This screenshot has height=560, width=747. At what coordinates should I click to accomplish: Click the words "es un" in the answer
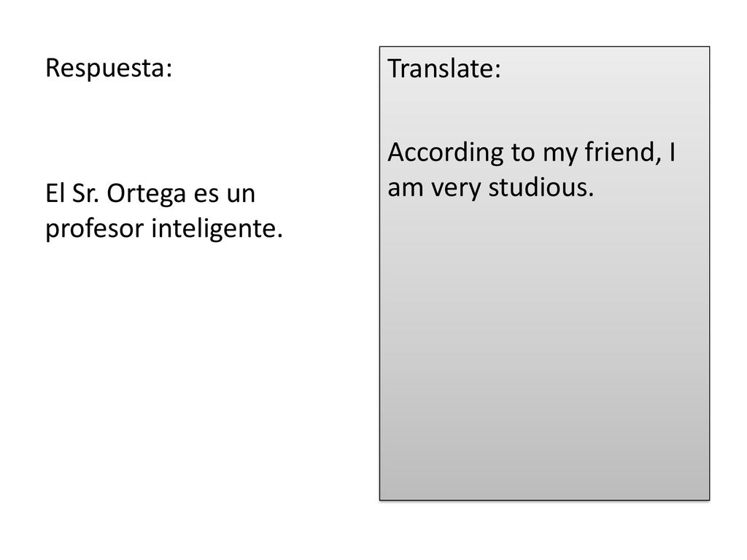(225, 194)
